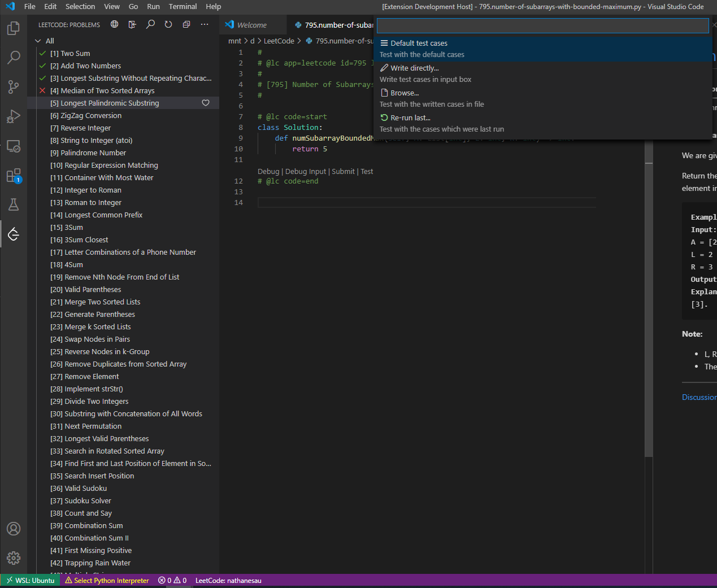Click the sign in/out icon in LeetCode panel
This screenshot has width=717, height=588.
[132, 24]
